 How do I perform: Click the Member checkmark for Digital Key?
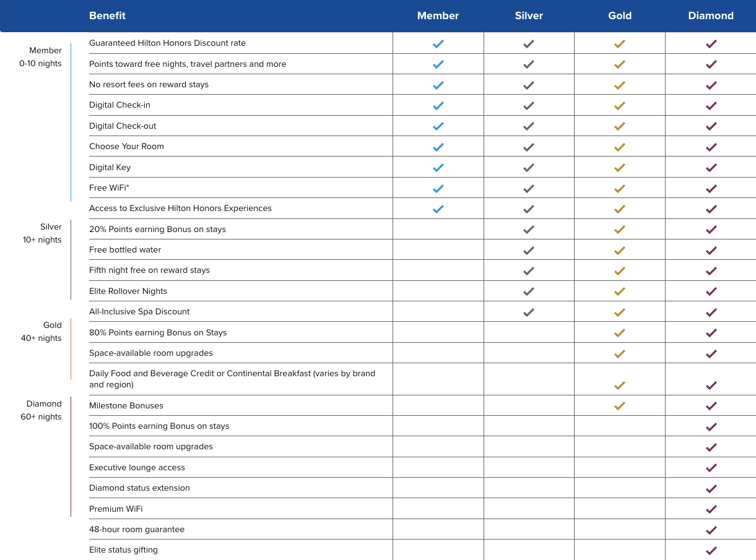[438, 168]
